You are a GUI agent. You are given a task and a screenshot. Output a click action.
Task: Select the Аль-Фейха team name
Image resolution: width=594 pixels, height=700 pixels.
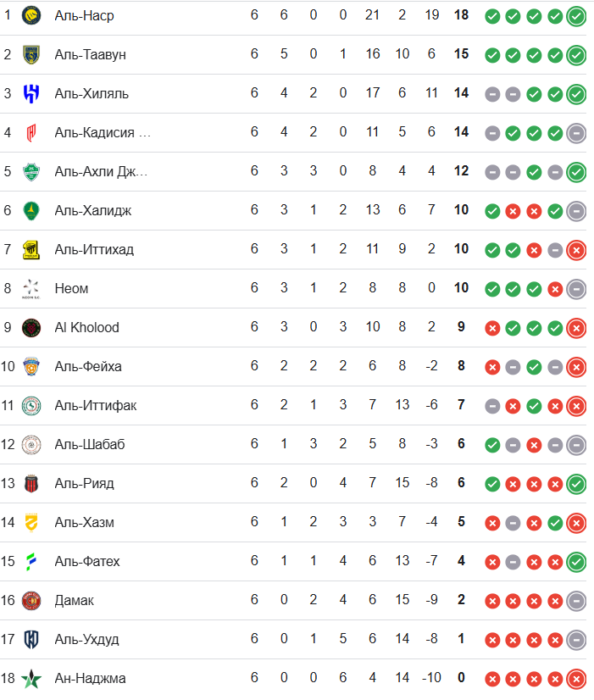[88, 366]
